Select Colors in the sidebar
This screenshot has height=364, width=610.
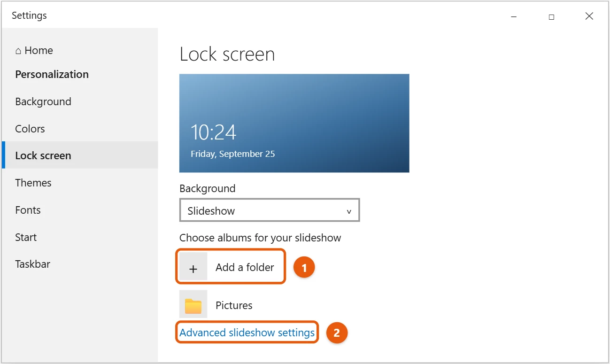point(30,129)
